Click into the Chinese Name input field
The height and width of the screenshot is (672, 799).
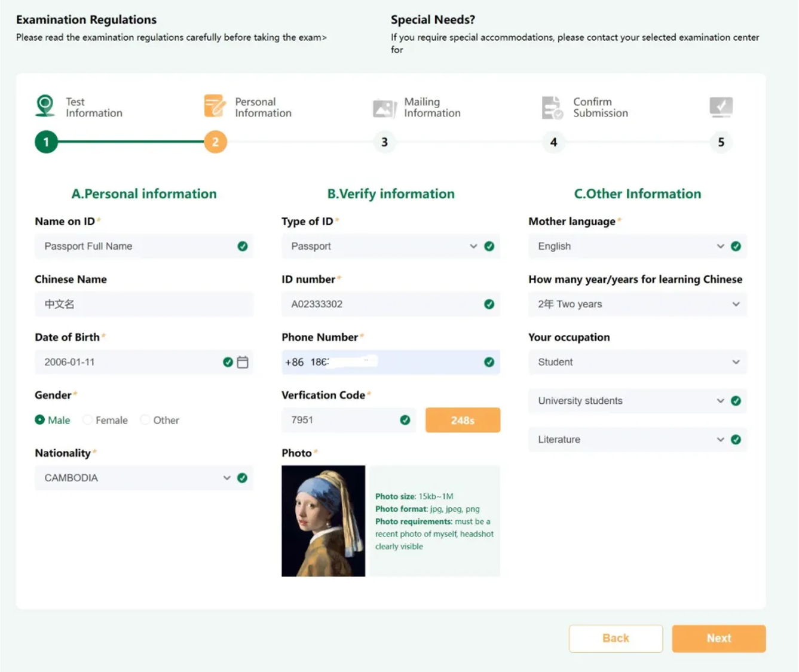click(x=143, y=304)
